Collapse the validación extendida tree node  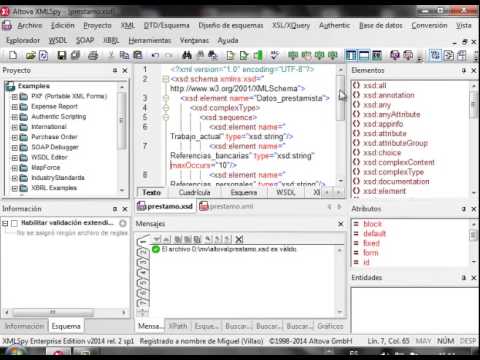pos(5,223)
